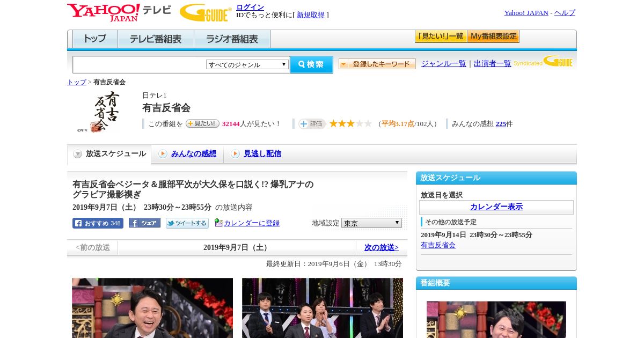The width and height of the screenshot is (644, 338).
Task: Click the 次の放送> link
Action: (x=382, y=248)
